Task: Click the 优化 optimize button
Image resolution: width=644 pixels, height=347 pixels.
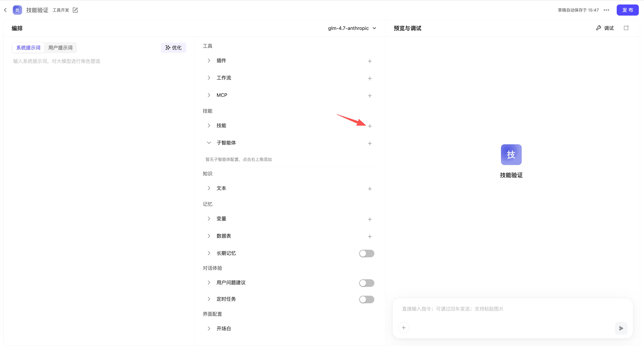Action: click(x=173, y=48)
